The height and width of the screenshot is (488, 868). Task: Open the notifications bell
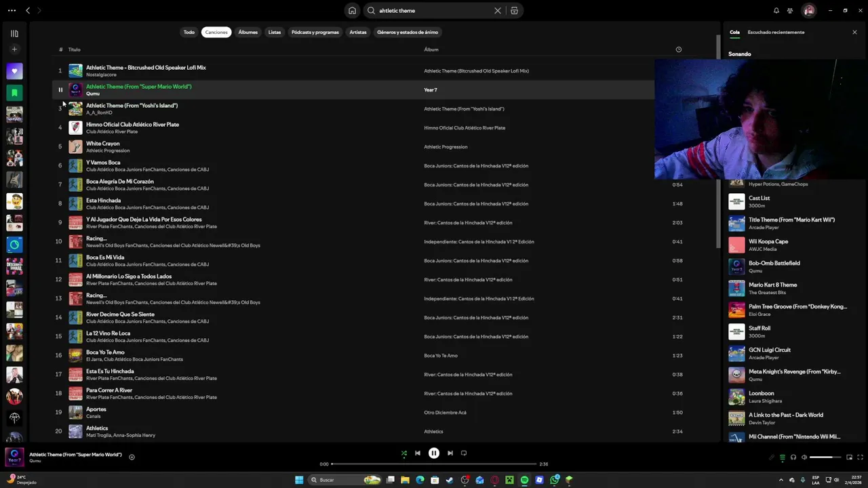pos(776,10)
